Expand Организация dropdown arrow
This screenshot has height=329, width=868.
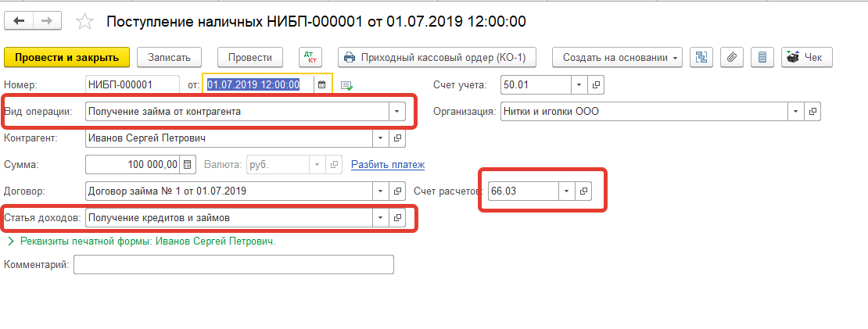pos(796,111)
